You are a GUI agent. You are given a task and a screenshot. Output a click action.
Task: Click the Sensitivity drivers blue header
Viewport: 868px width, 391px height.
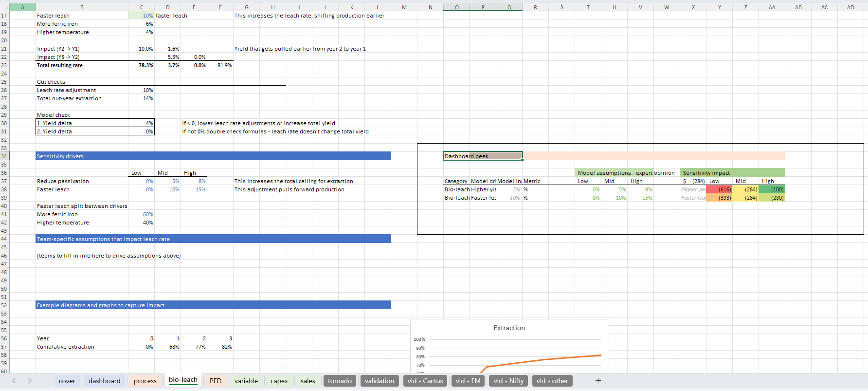tap(213, 156)
